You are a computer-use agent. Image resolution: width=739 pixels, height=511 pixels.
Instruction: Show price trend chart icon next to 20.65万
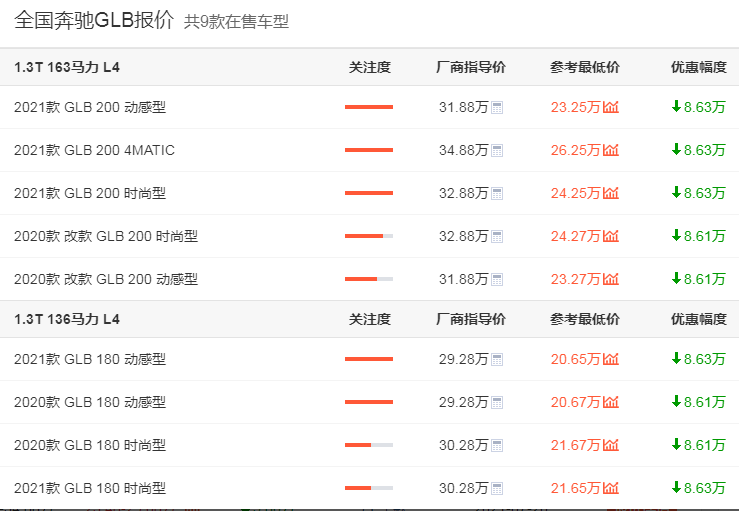[611, 359]
